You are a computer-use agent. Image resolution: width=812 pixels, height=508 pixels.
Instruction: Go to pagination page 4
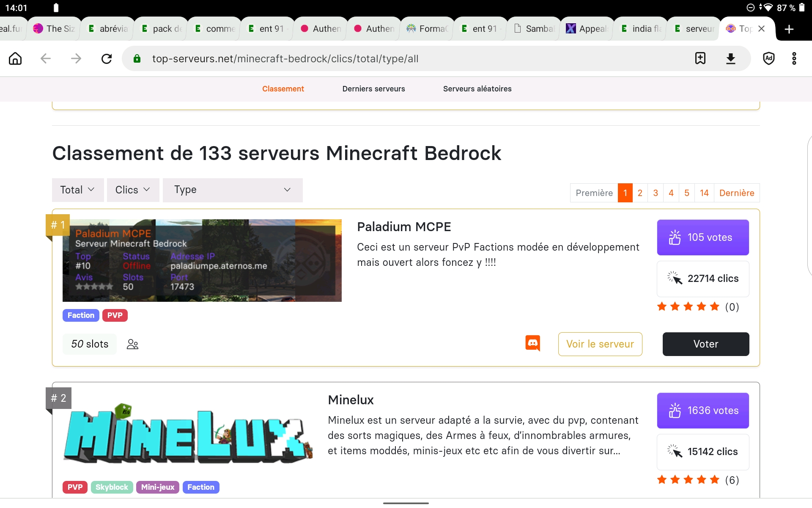(671, 193)
